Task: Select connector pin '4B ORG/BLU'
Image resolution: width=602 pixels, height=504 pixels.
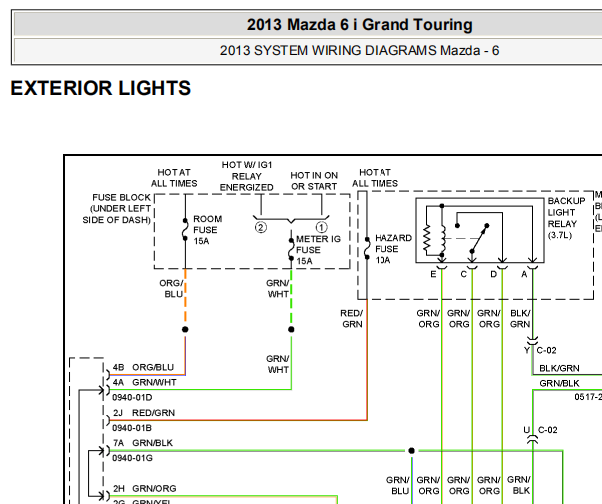Action: click(x=143, y=367)
